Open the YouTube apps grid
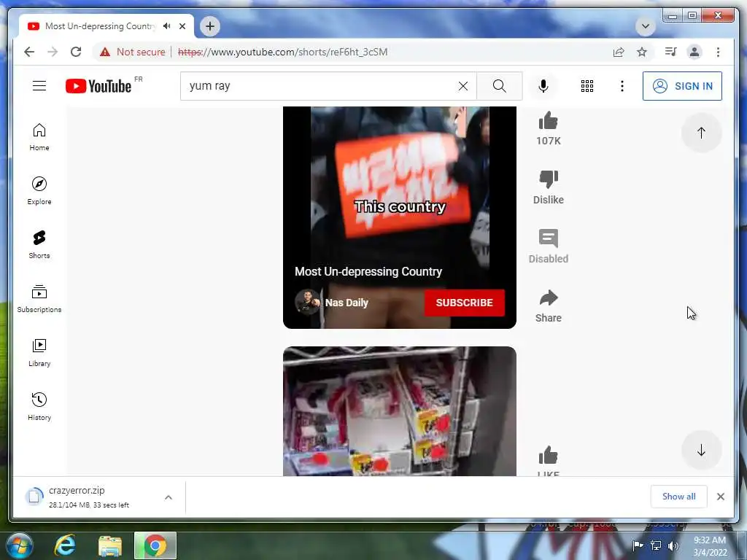Screen dimensions: 747x560 click(x=587, y=86)
